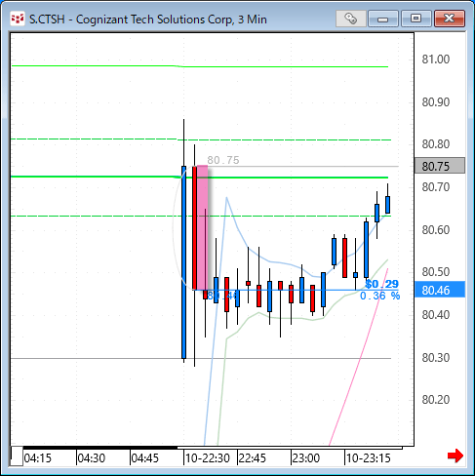Click the last blue candlestick near 80.66
The height and width of the screenshot is (476, 475).
click(387, 205)
